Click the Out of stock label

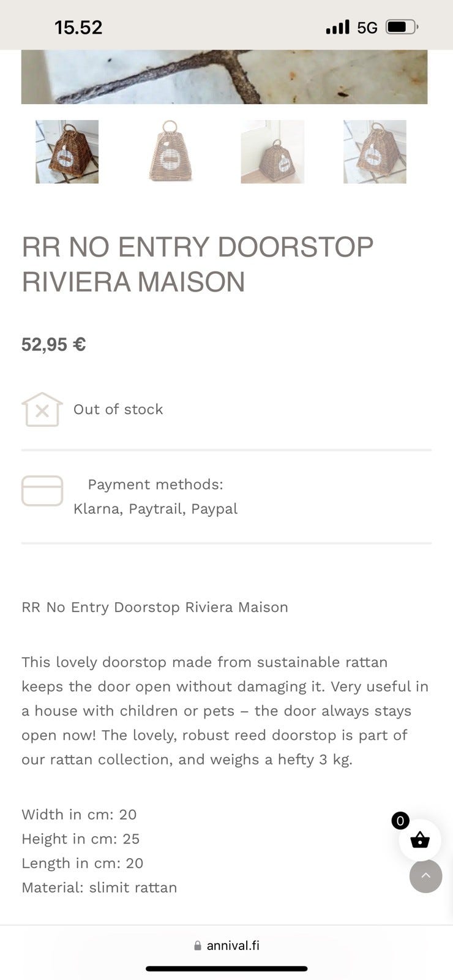(x=118, y=409)
